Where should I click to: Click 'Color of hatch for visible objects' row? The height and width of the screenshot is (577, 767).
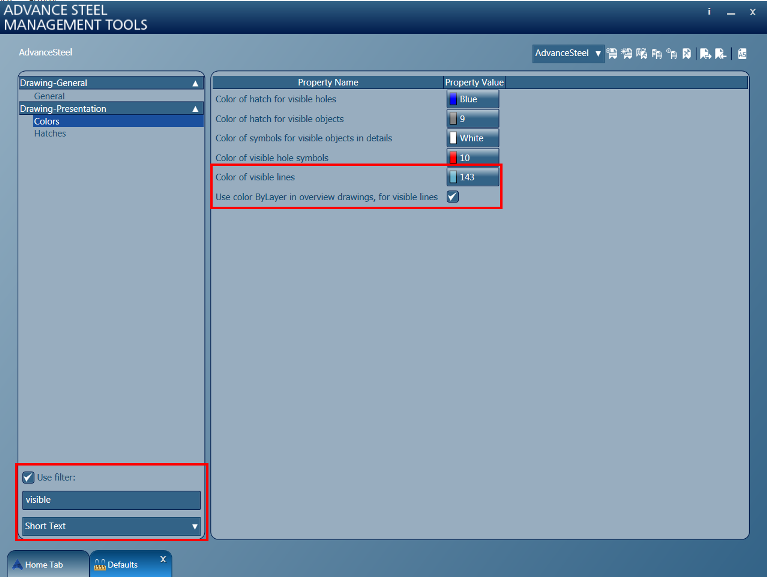[x=279, y=119]
